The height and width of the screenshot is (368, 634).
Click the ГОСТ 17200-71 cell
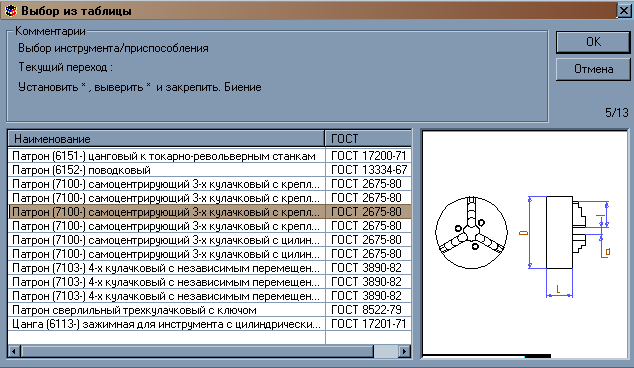pos(368,156)
